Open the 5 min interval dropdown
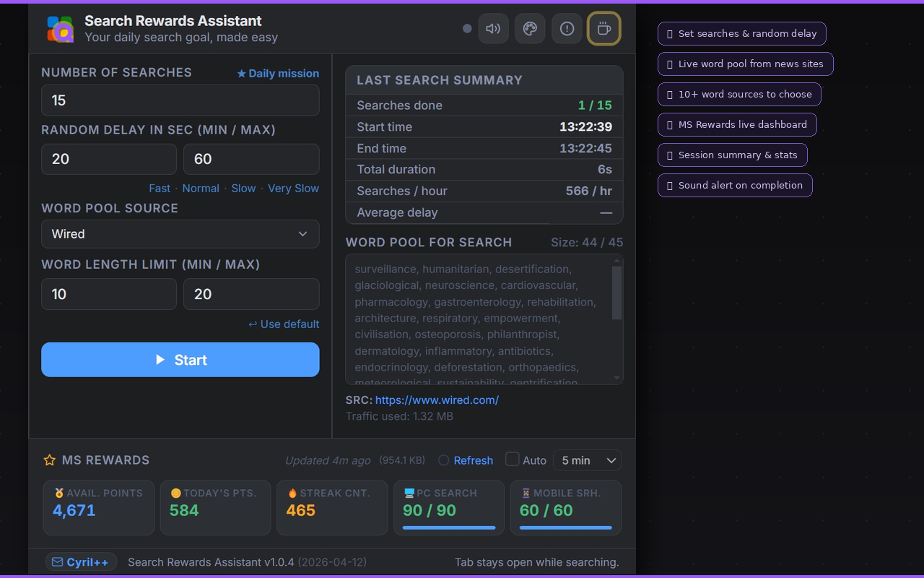This screenshot has width=924, height=578. click(588, 460)
